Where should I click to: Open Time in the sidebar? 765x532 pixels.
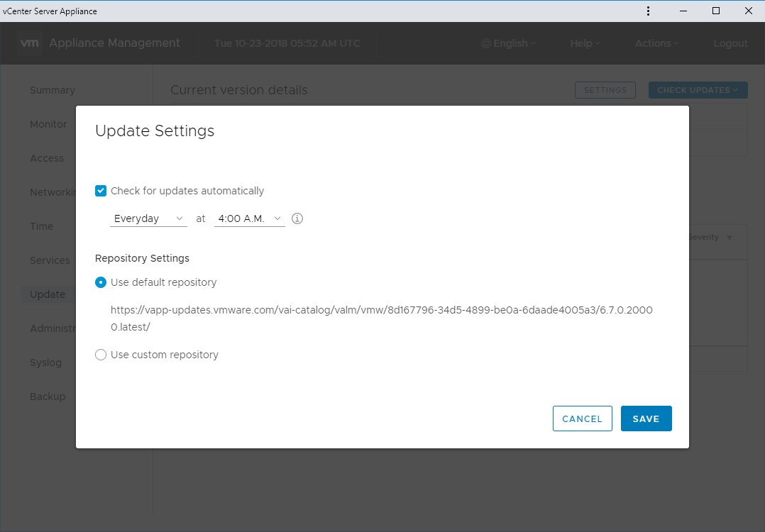(41, 226)
